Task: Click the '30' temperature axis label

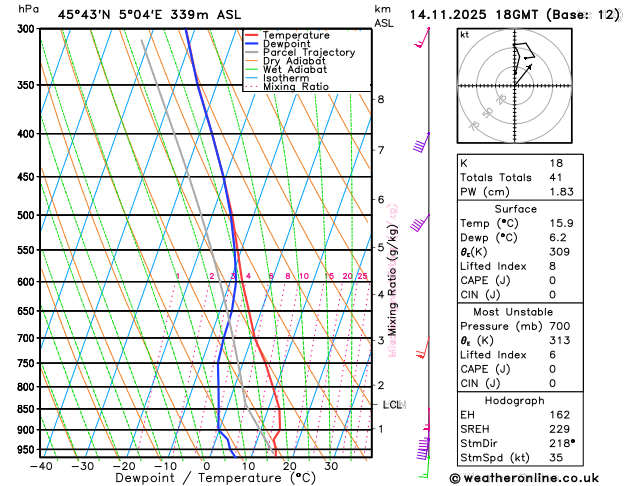Action: [331, 466]
